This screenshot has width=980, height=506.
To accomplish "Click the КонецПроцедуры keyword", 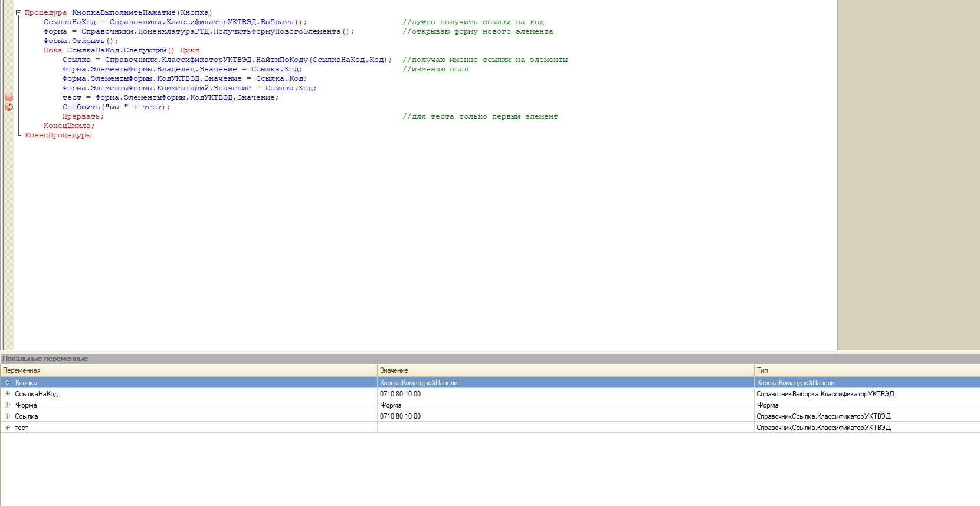I will [58, 135].
